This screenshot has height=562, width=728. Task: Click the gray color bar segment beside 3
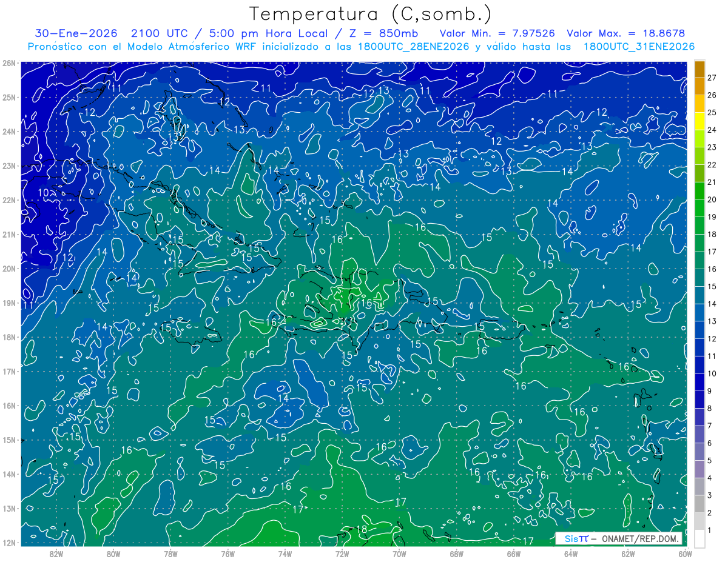pos(699,487)
